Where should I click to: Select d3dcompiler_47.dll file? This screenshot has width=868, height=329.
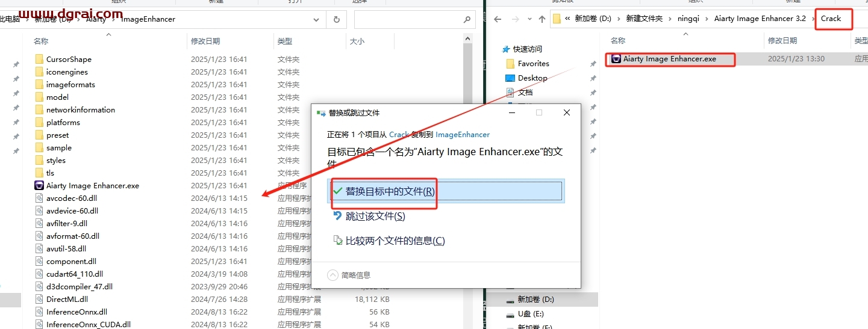tap(80, 286)
